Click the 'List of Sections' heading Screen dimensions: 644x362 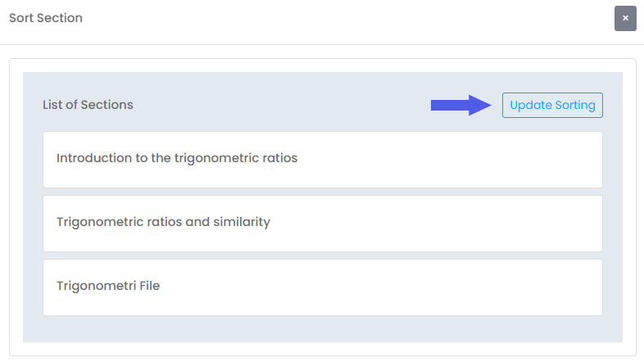tap(88, 105)
